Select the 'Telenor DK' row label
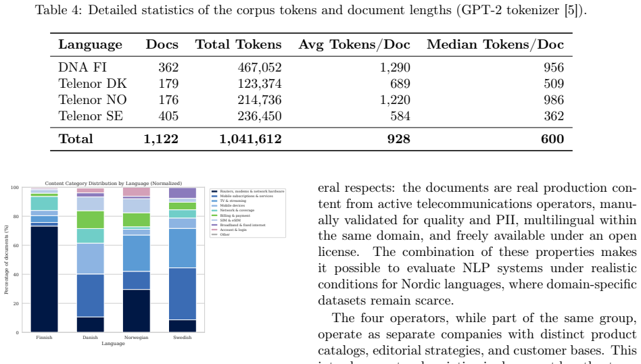The width and height of the screenshot is (641, 364). coord(93,84)
